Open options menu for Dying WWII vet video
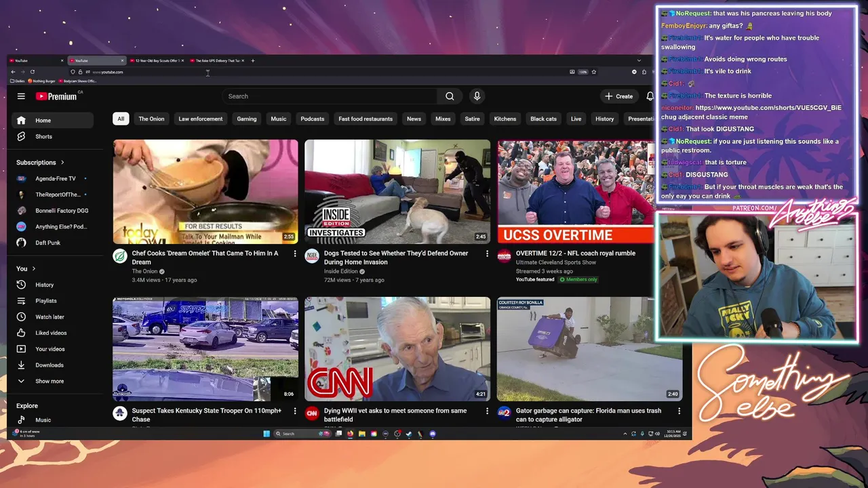Screen dimensions: 868x488 [487, 411]
